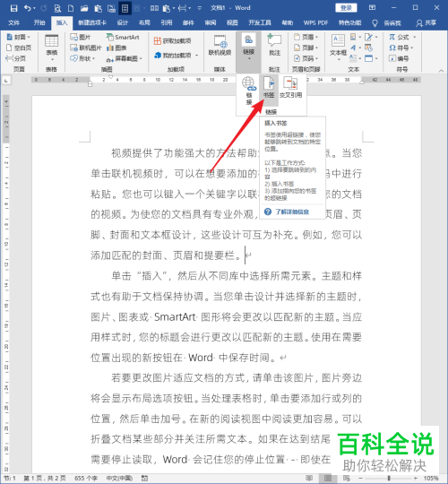Viewport: 448px width, 484px height.
Task: Open the Shapes (形状) gallery
Action: point(82,58)
